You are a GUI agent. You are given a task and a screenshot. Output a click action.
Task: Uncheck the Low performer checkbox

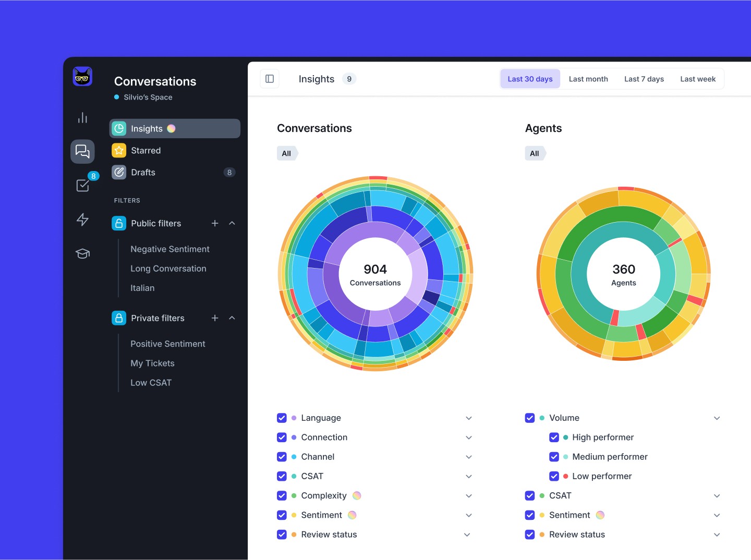(554, 476)
